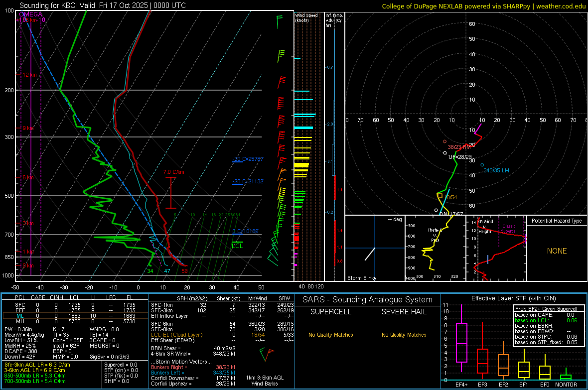
Task: Click the 850-500mb LR = 5.3 C/km line
Action: (x=34, y=376)
